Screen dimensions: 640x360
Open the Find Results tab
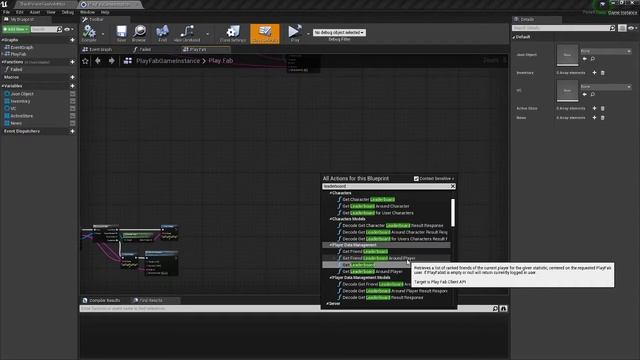click(151, 300)
